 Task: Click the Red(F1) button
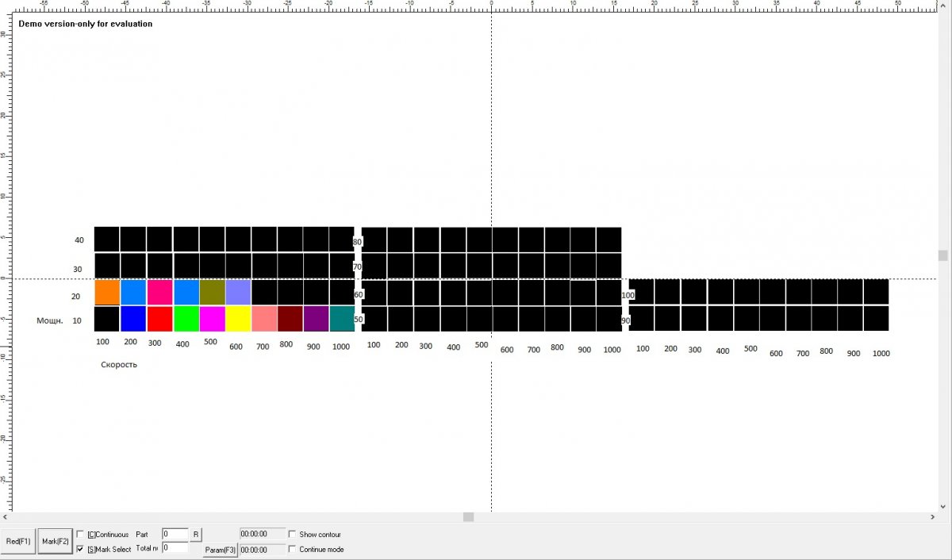[18, 541]
